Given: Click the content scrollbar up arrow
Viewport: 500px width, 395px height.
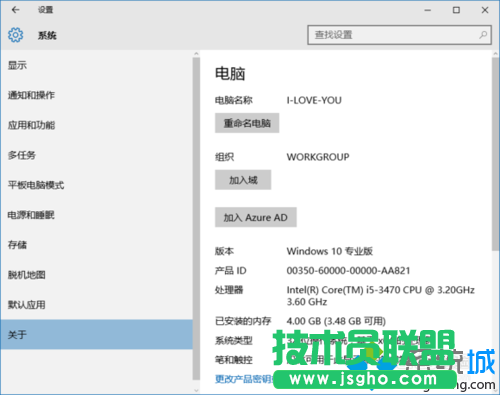Looking at the screenshot, I should pos(496,54).
